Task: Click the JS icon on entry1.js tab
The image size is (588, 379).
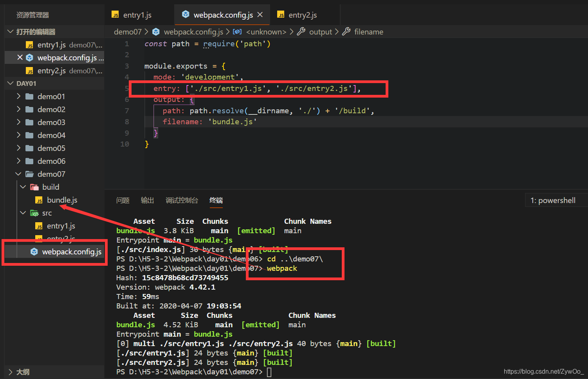Action: (115, 15)
